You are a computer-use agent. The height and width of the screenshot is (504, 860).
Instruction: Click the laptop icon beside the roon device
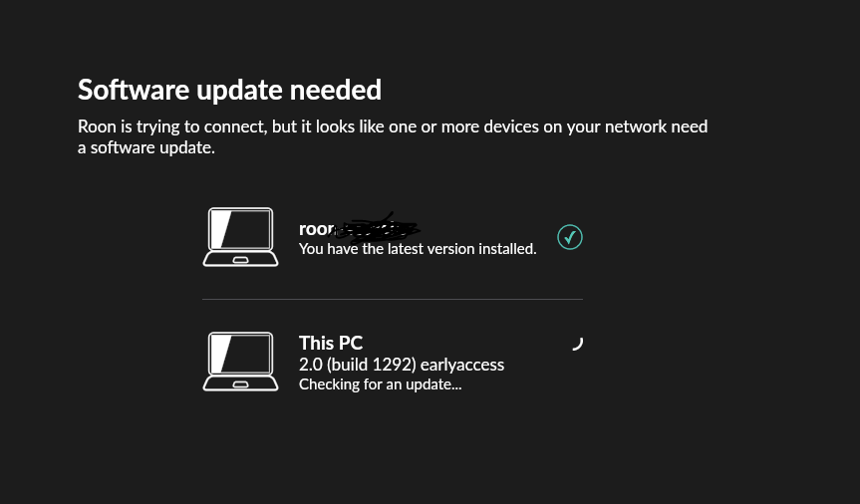pos(240,237)
